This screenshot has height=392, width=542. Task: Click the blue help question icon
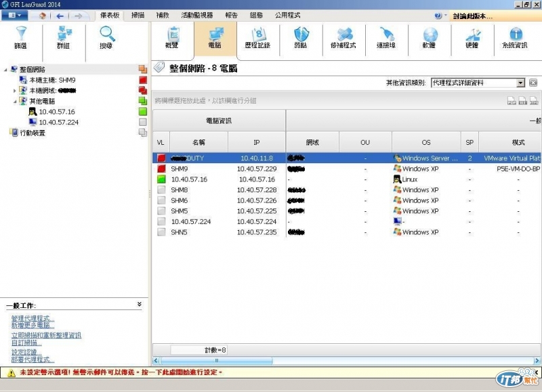tap(438, 16)
